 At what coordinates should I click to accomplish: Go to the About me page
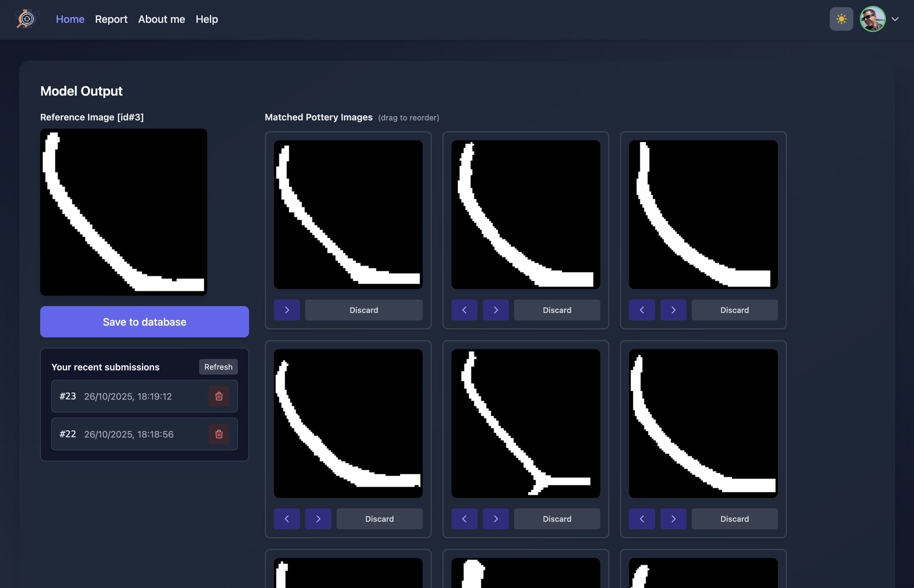tap(161, 19)
